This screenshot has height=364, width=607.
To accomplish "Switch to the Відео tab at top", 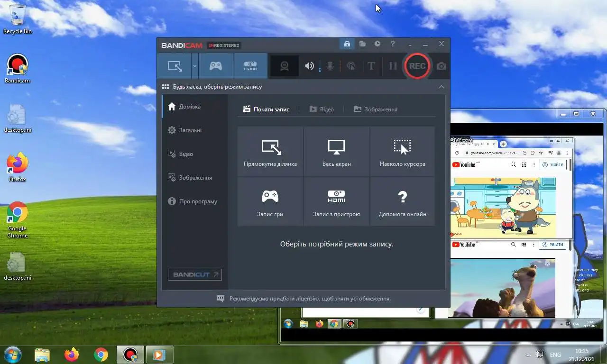I will click(x=322, y=109).
